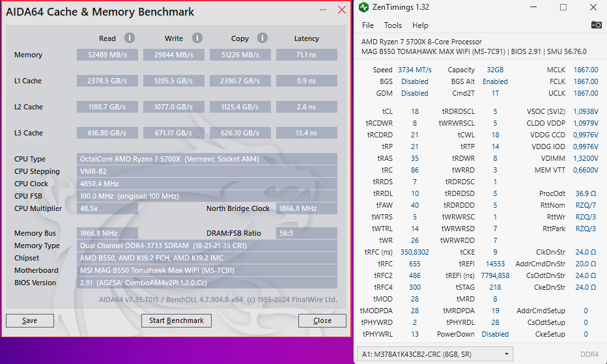Click the Close button in AIDA64 window

point(322,320)
